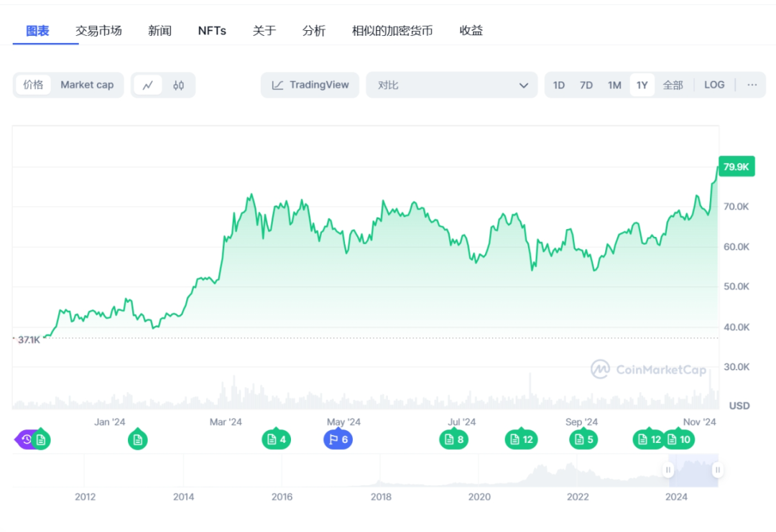Click the 79.9K price label

pyautogui.click(x=735, y=166)
